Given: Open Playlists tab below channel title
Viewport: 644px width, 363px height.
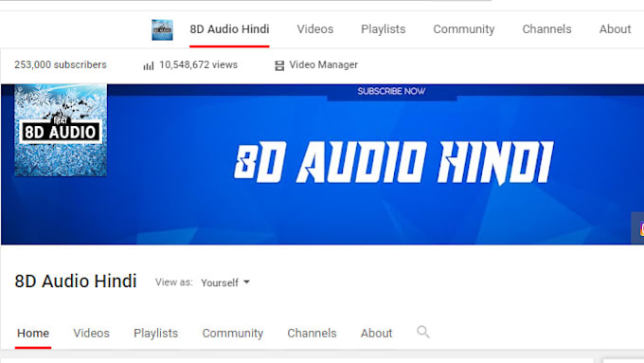Looking at the screenshot, I should point(155,333).
